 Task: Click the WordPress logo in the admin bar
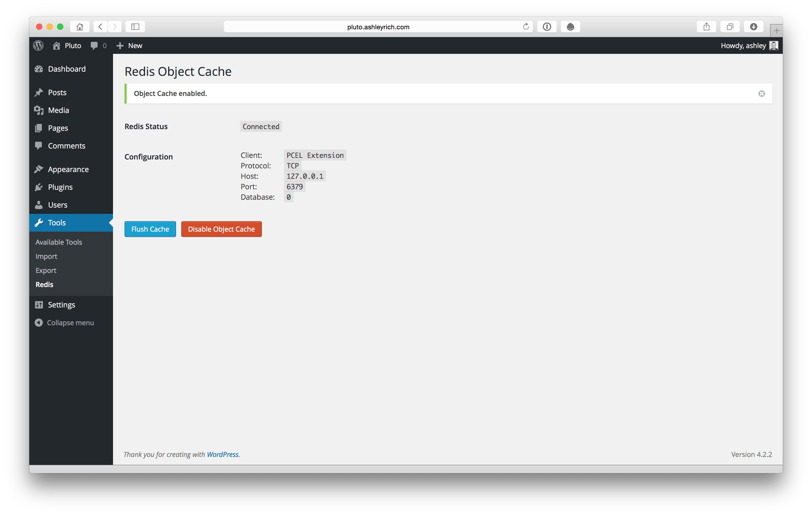coord(38,45)
